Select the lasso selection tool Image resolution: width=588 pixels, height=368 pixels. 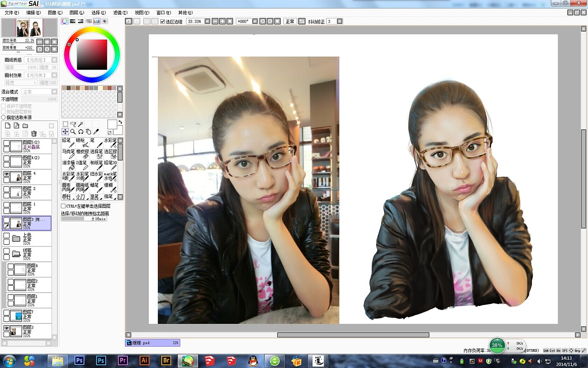(x=73, y=124)
